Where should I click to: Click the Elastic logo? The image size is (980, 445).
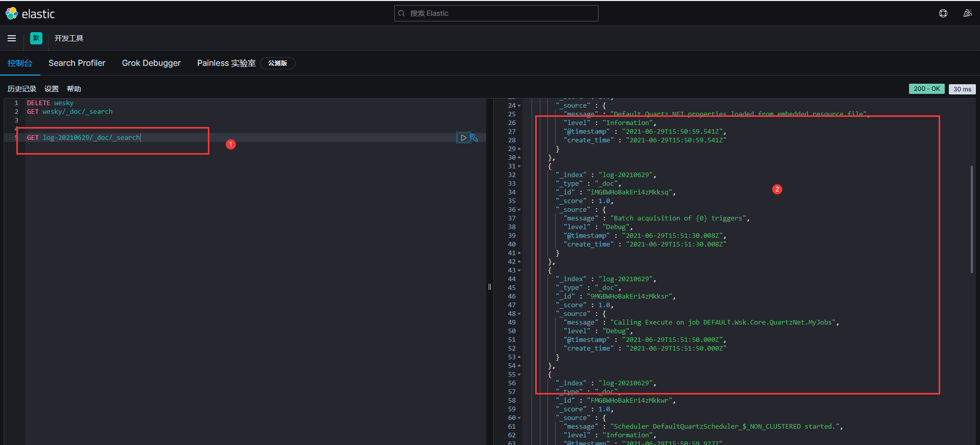tap(30, 14)
